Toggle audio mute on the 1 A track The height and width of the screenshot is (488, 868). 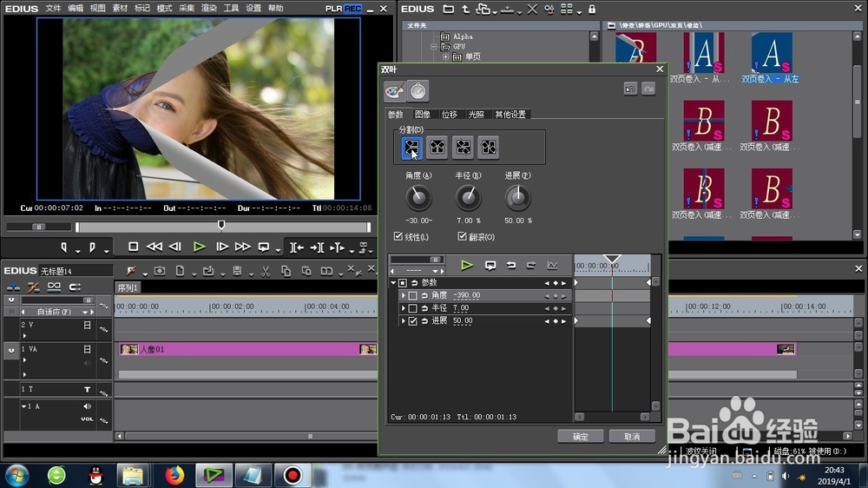tap(87, 406)
